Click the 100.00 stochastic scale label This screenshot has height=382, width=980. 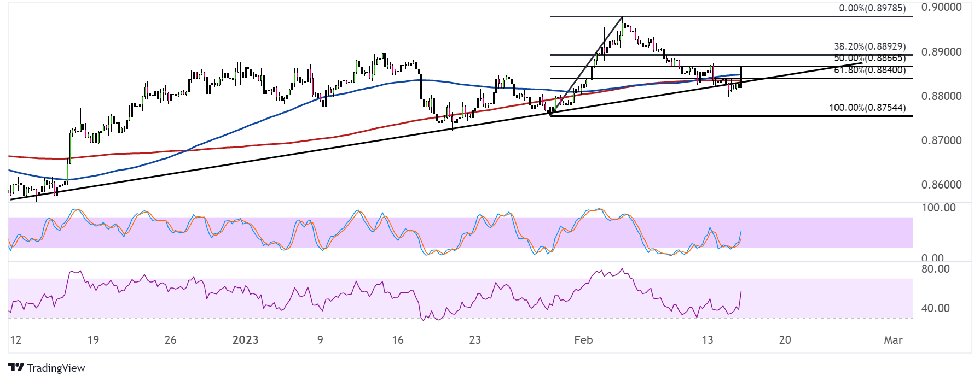pos(938,208)
